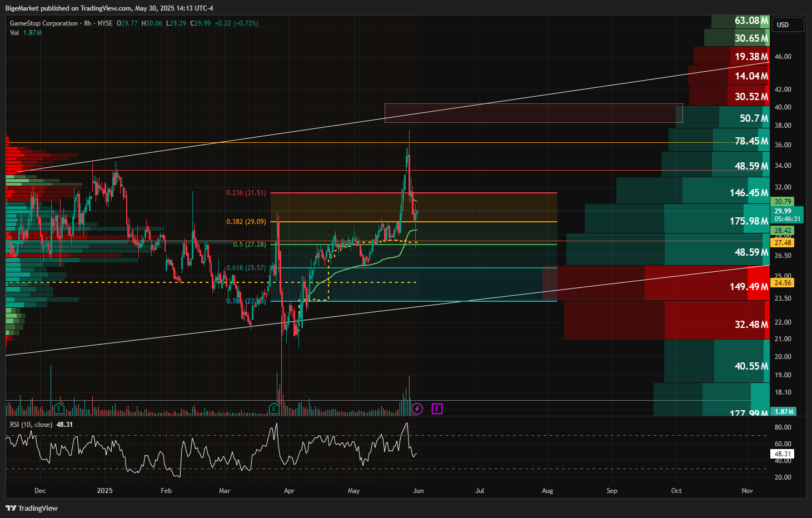Click the BigeMarket published header text

click(x=109, y=8)
